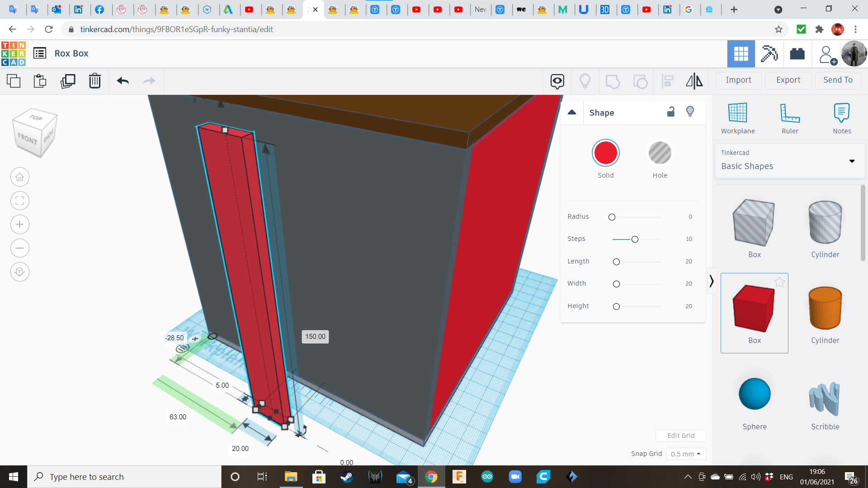
Task: Toggle the shape lock icon
Action: 671,112
